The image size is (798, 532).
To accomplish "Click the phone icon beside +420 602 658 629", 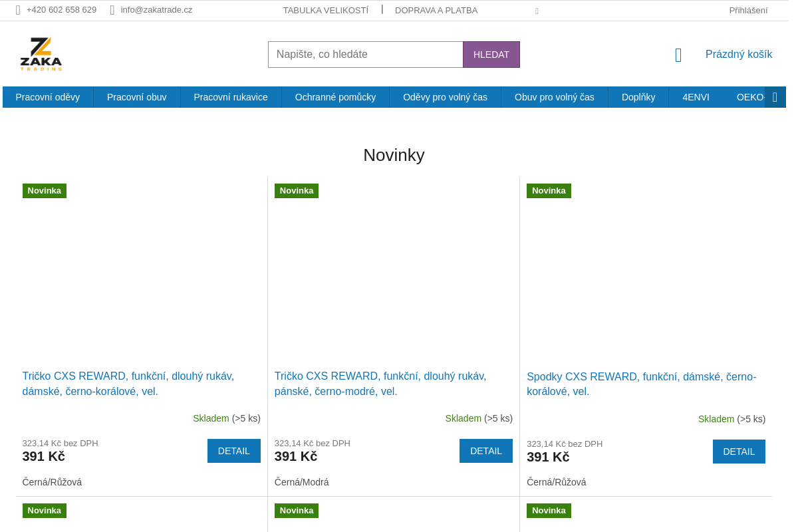I will (18, 10).
